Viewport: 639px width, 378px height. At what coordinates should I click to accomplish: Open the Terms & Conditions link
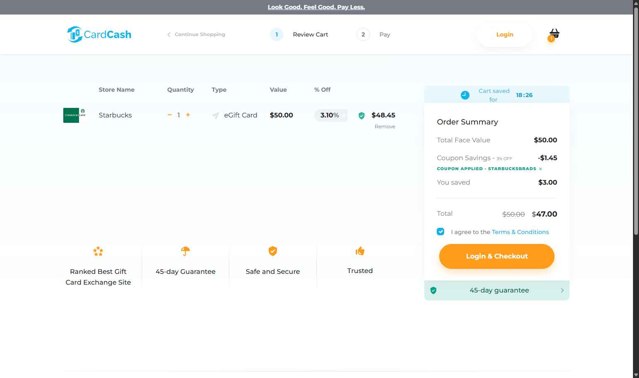tap(520, 232)
